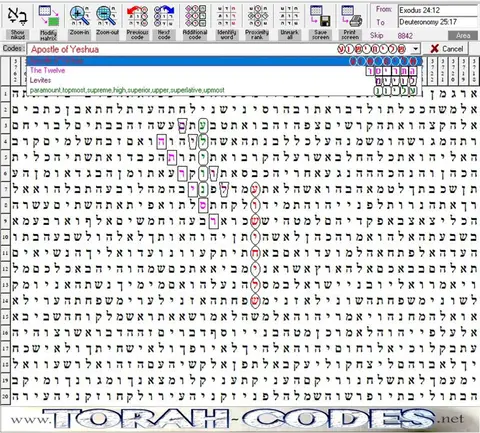This screenshot has height=433, width=480.
Task: Click the Unmark all icon
Action: pos(289,16)
